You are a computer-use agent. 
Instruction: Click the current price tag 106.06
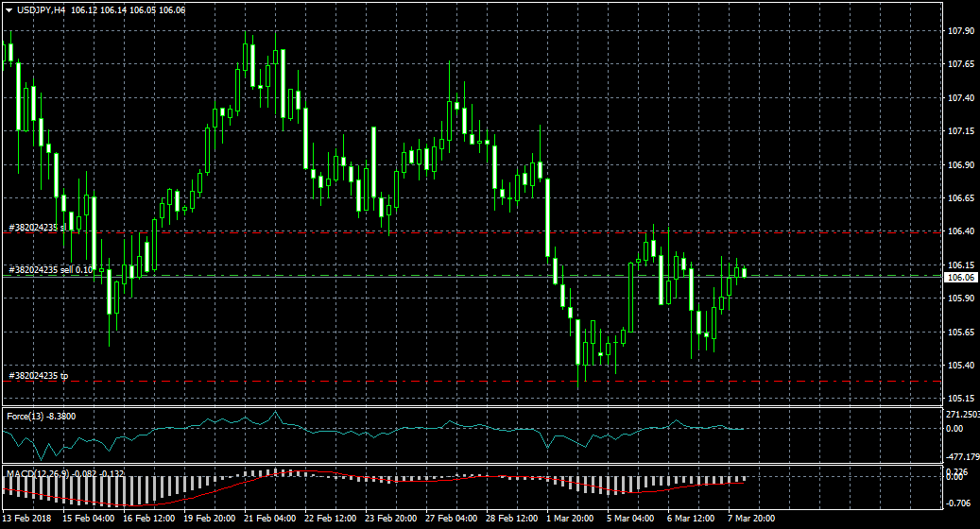961,278
